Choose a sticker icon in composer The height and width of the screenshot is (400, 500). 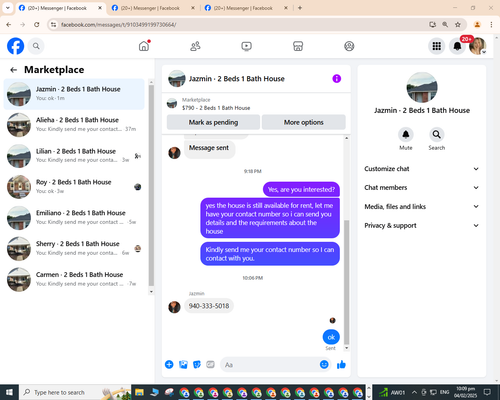coord(197,364)
